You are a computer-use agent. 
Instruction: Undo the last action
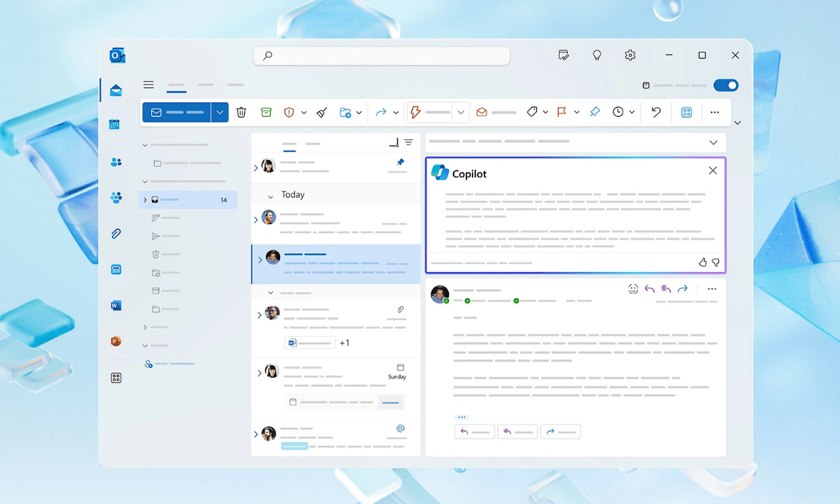(x=655, y=112)
